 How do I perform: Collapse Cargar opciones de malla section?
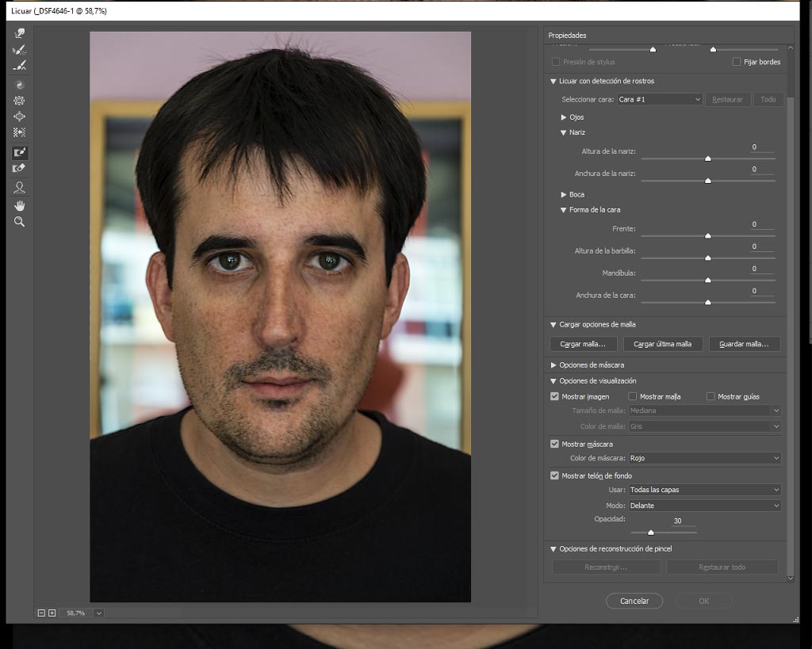point(553,325)
